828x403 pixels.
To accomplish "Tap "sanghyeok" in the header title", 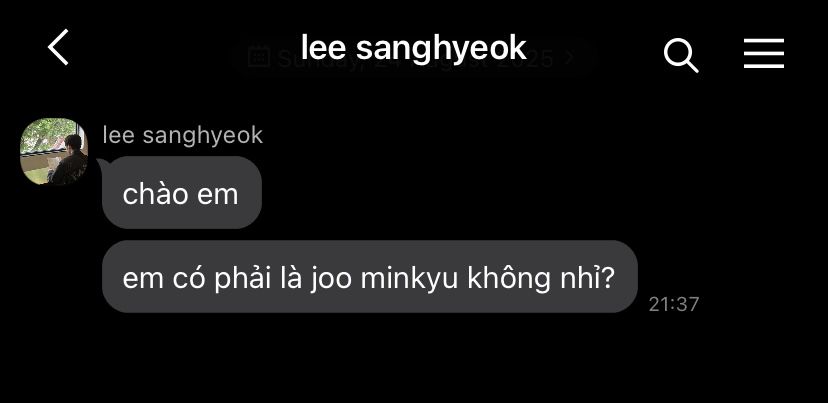I will click(x=441, y=50).
